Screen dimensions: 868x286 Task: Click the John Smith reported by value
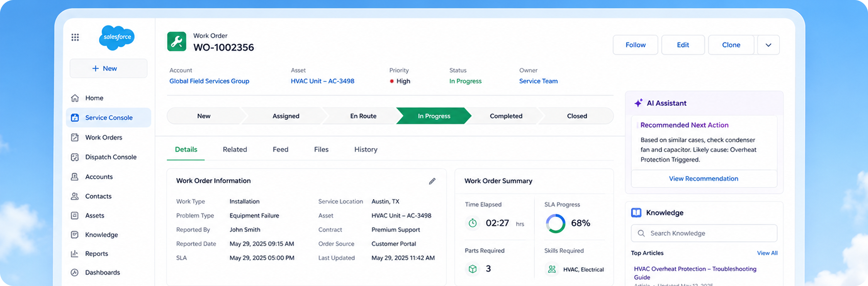tap(245, 230)
